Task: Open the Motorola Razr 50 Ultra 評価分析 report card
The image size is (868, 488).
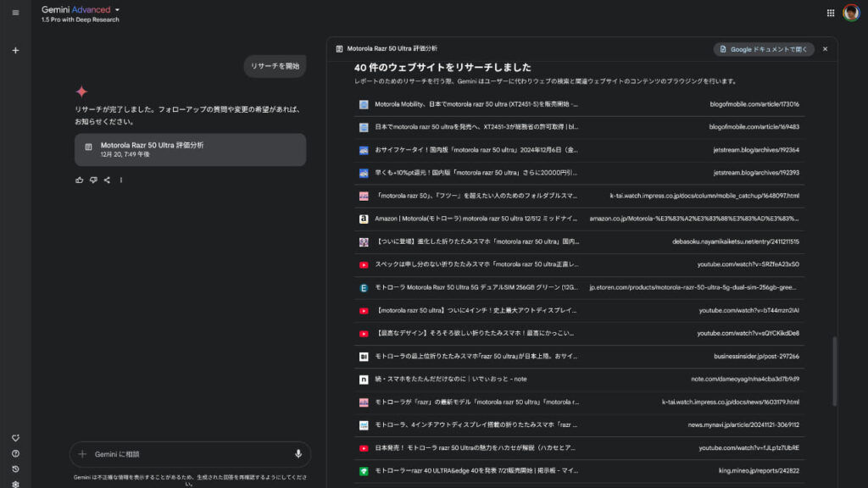Action: 190,149
